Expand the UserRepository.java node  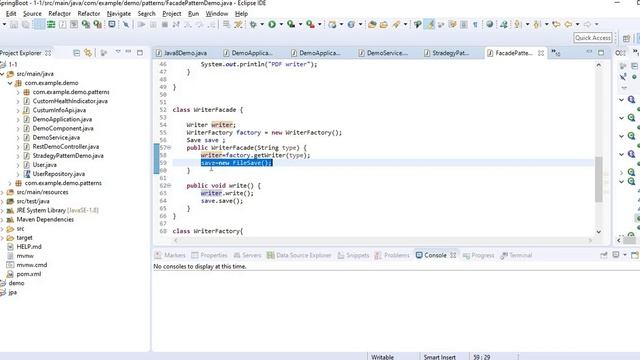click(18, 174)
